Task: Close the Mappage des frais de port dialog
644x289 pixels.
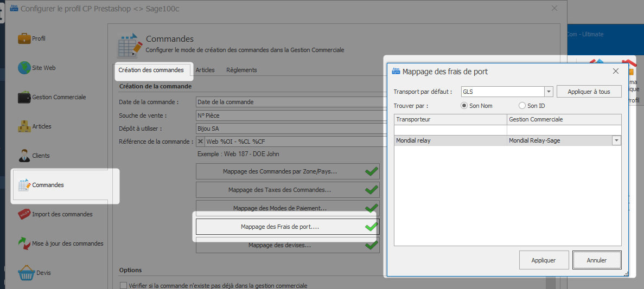Action: point(616,71)
